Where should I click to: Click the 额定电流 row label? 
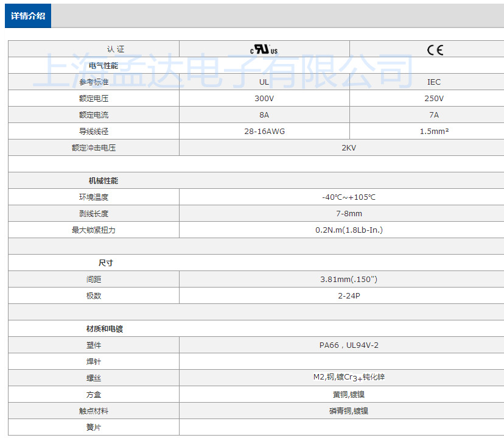[x=94, y=115]
